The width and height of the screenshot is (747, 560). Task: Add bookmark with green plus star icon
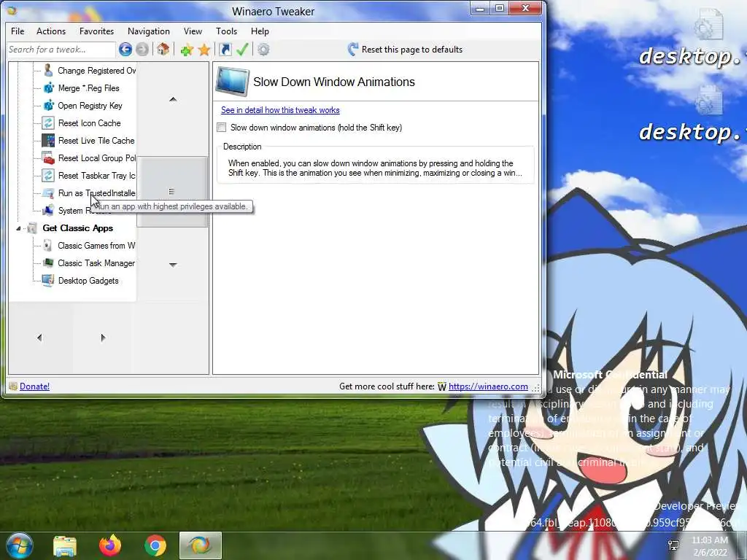pos(187,50)
